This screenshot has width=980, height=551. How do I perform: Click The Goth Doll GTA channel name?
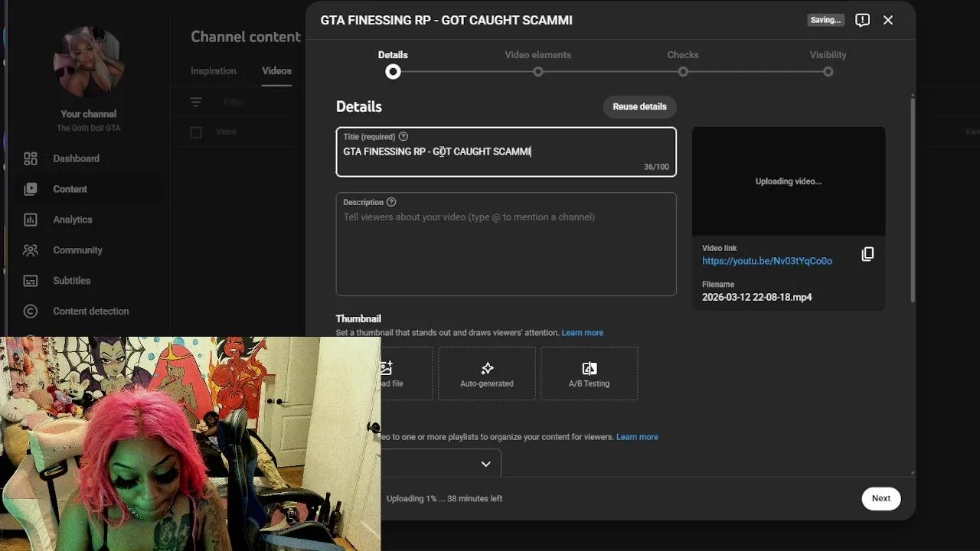(x=88, y=129)
